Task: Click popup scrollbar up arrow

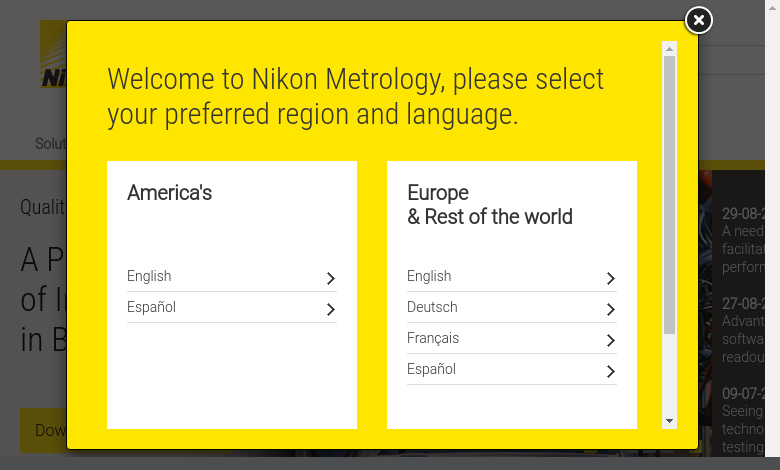Action: [670, 49]
